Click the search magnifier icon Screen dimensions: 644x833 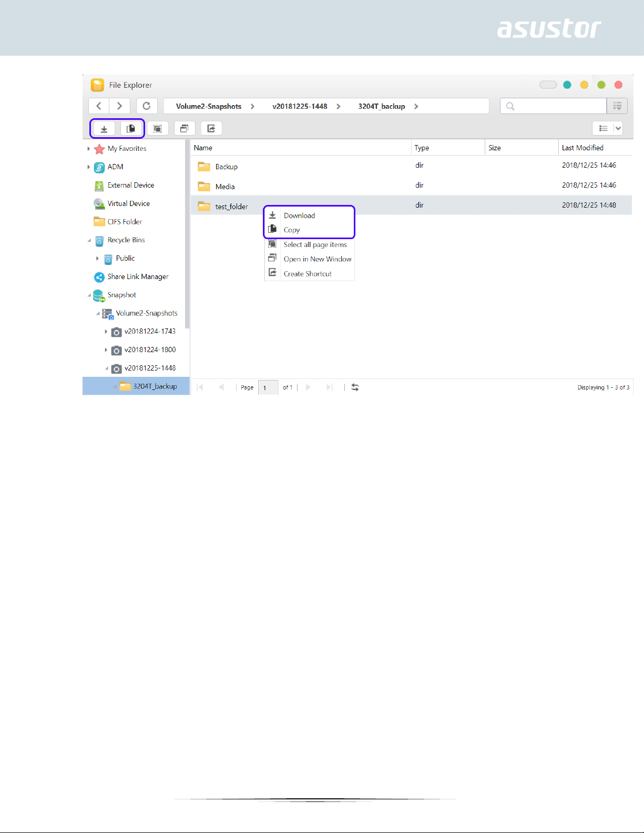[510, 106]
